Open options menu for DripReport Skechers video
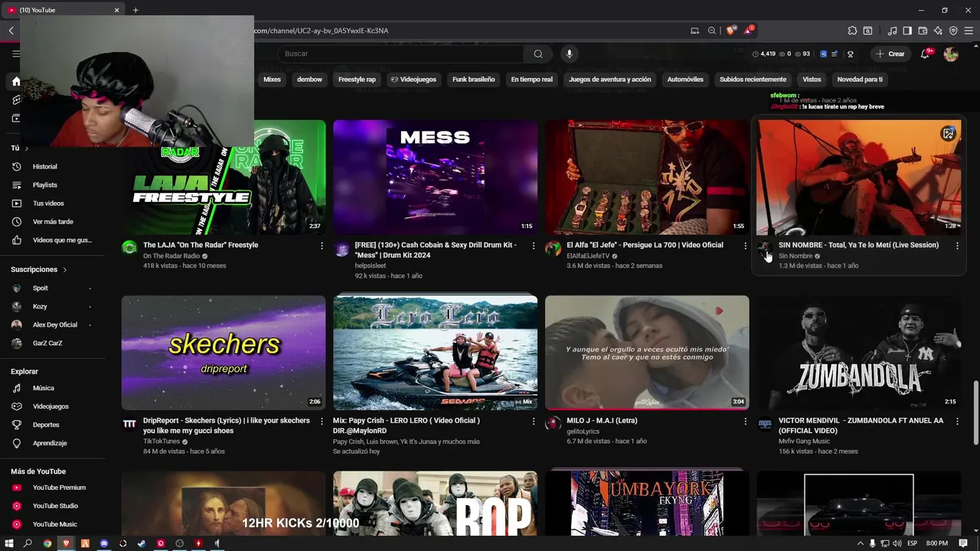980x551 pixels. pos(322,421)
